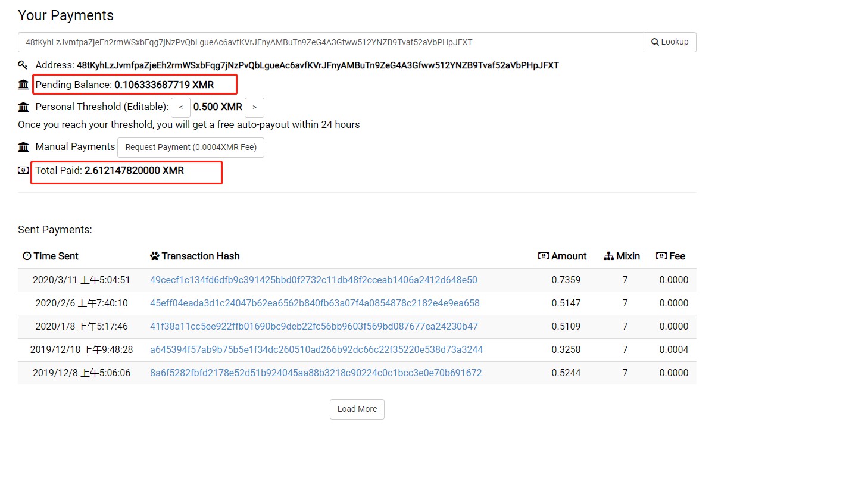Image resolution: width=868 pixels, height=485 pixels.
Task: Click the money icon beside Total Paid
Action: click(x=23, y=170)
